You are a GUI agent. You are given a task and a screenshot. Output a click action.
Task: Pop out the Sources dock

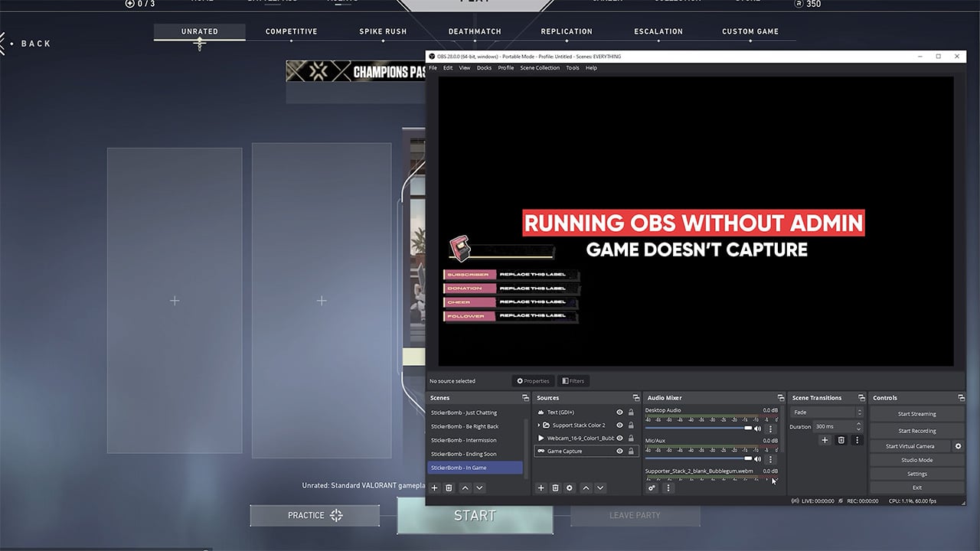[x=635, y=398]
